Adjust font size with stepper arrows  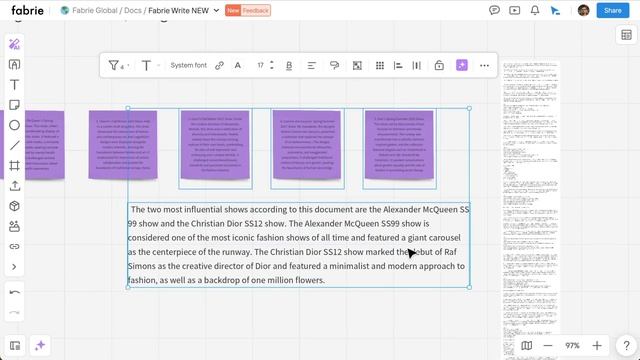[x=272, y=65]
